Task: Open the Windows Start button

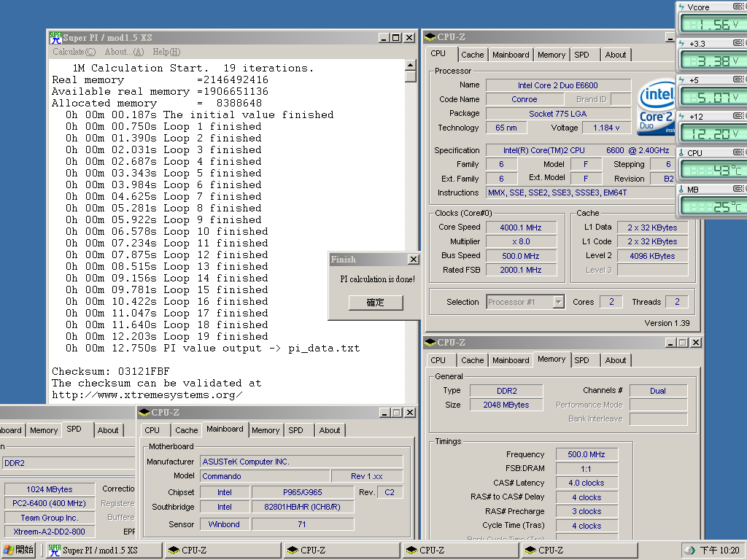Action: [x=18, y=550]
